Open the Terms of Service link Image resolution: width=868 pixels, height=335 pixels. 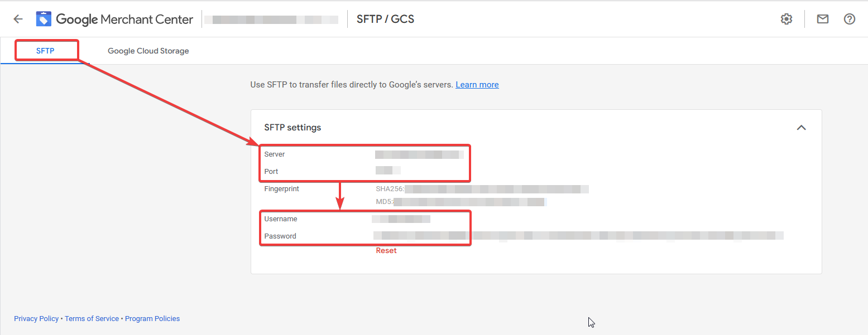pyautogui.click(x=92, y=319)
